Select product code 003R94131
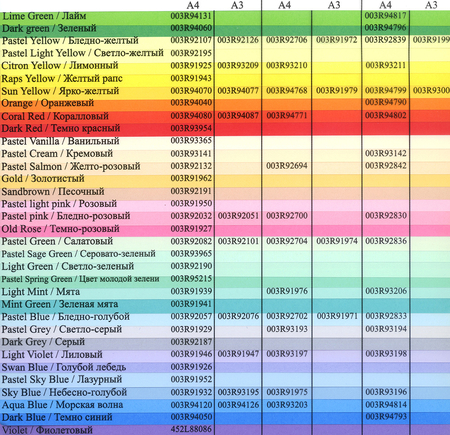The image size is (450, 435). click(191, 16)
